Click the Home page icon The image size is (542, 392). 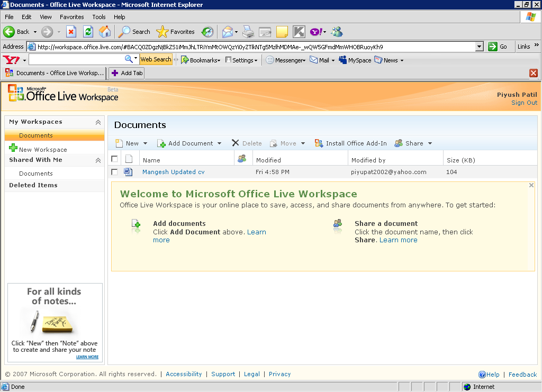pyautogui.click(x=105, y=32)
